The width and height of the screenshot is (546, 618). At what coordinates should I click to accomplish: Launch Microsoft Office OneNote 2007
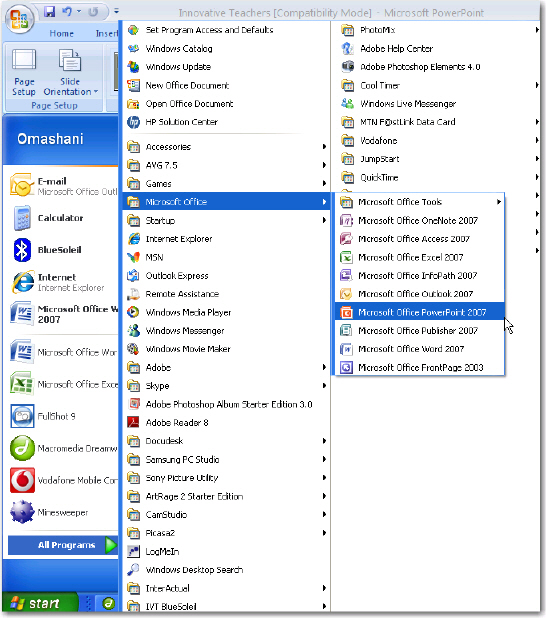tap(419, 220)
